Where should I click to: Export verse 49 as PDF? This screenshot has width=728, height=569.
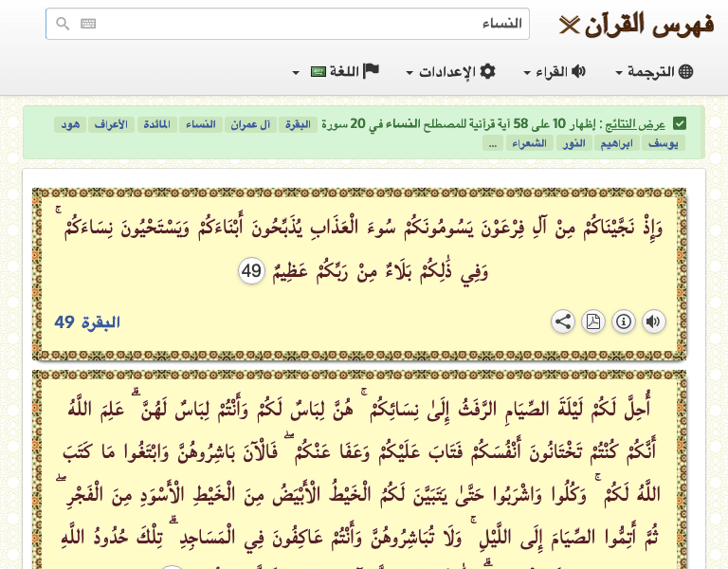592,321
